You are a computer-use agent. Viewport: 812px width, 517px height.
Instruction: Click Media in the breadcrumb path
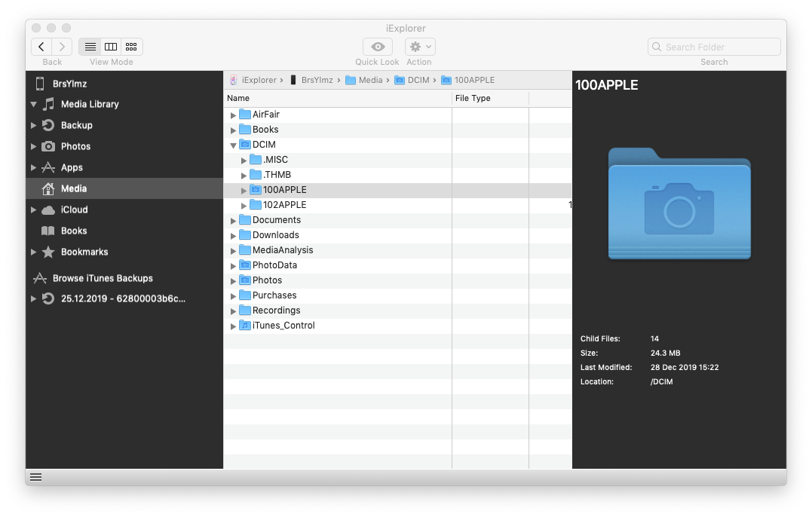370,80
